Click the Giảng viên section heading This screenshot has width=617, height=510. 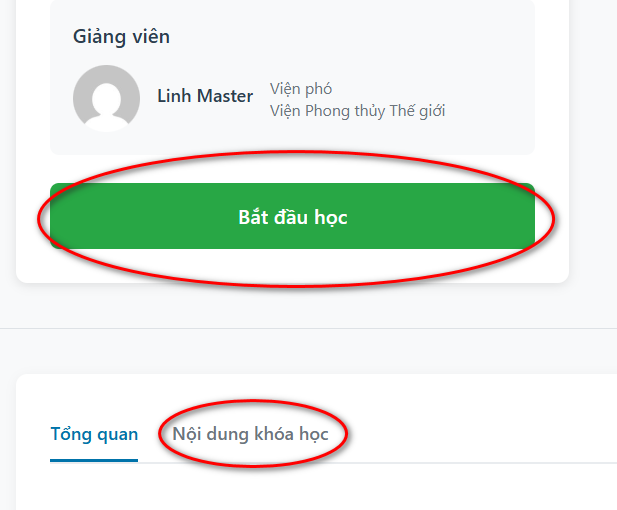tap(121, 37)
